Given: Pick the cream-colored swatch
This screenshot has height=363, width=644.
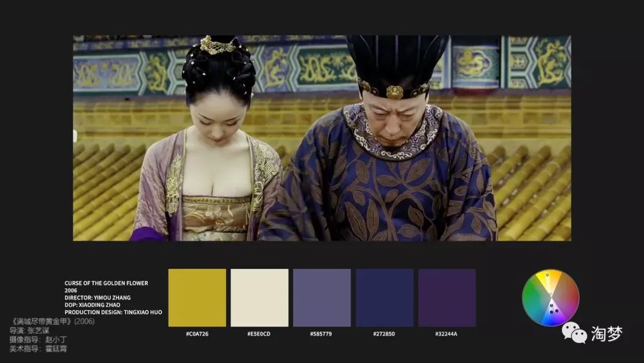Looking at the screenshot, I should click(259, 297).
